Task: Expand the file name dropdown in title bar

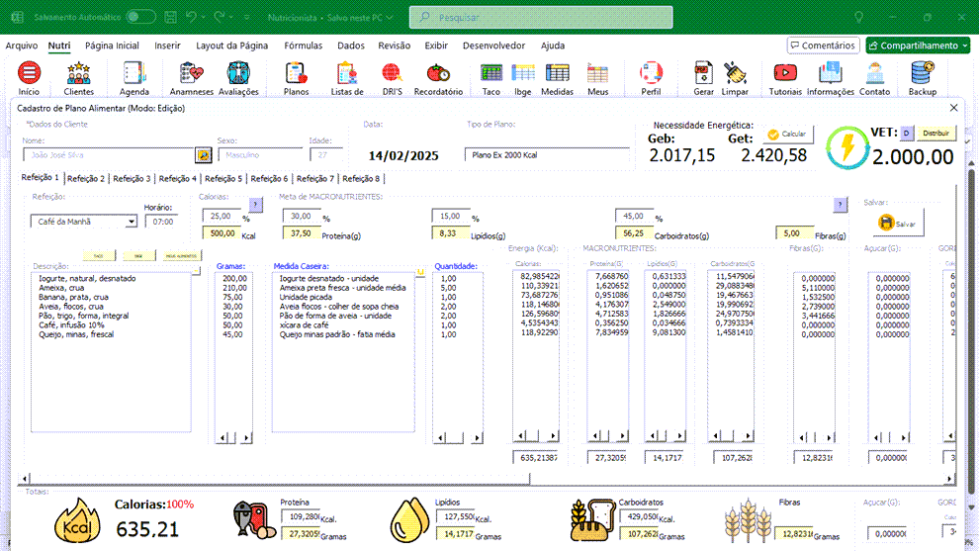Action: (390, 18)
